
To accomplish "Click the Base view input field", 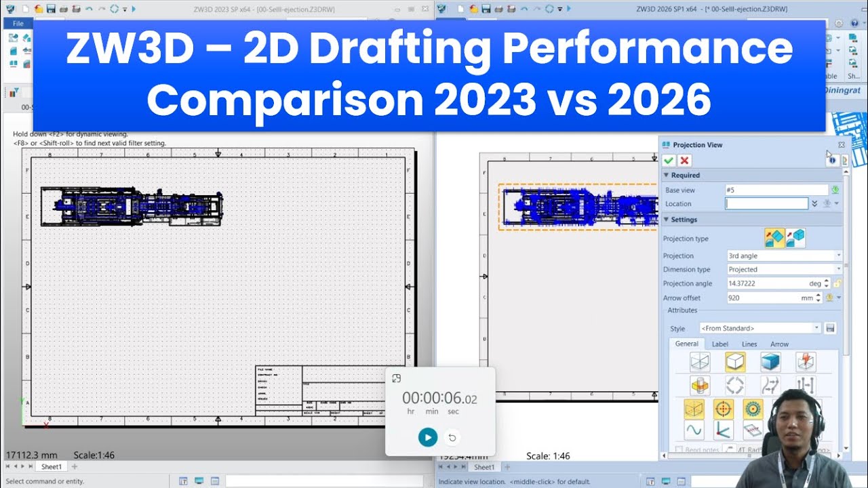I will [x=776, y=190].
